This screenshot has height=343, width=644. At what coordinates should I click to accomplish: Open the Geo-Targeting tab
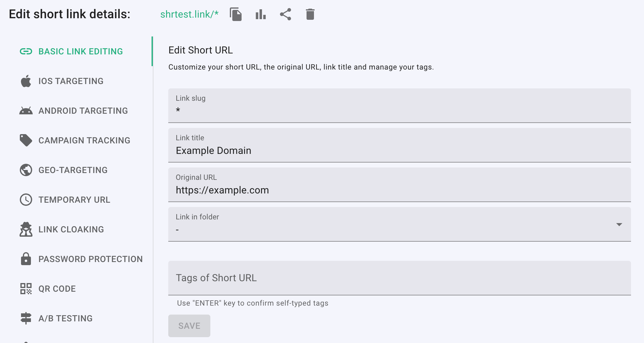coord(76,170)
